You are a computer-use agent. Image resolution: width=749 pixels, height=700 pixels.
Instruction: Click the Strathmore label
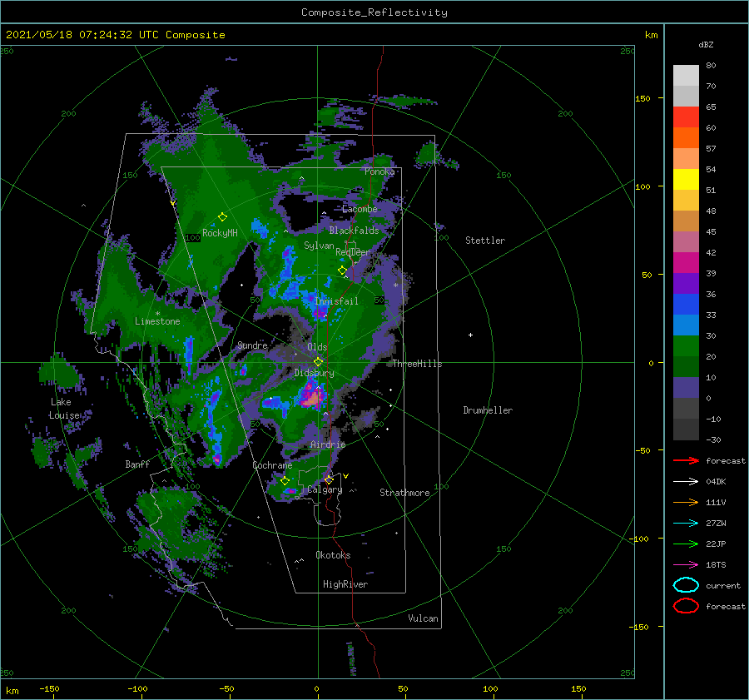[x=404, y=493]
